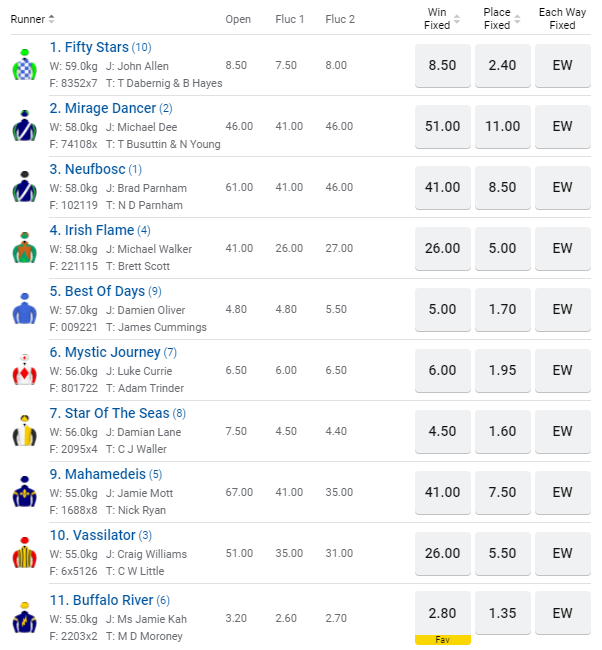
Task: Choose Each Way bet for Vassilator
Action: coord(563,553)
